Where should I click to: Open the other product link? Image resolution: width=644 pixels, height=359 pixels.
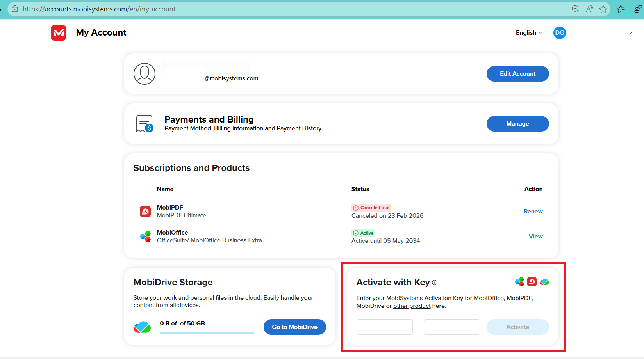pyautogui.click(x=412, y=306)
